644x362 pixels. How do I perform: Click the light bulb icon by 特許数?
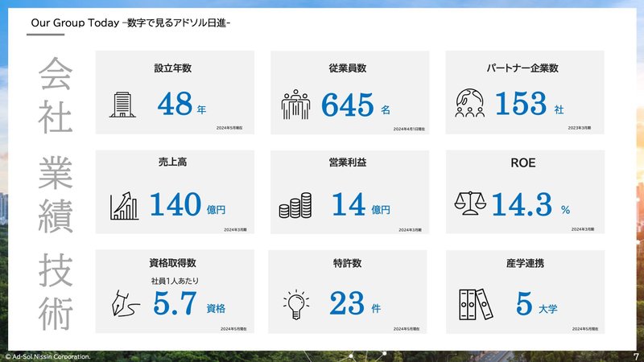(296, 304)
